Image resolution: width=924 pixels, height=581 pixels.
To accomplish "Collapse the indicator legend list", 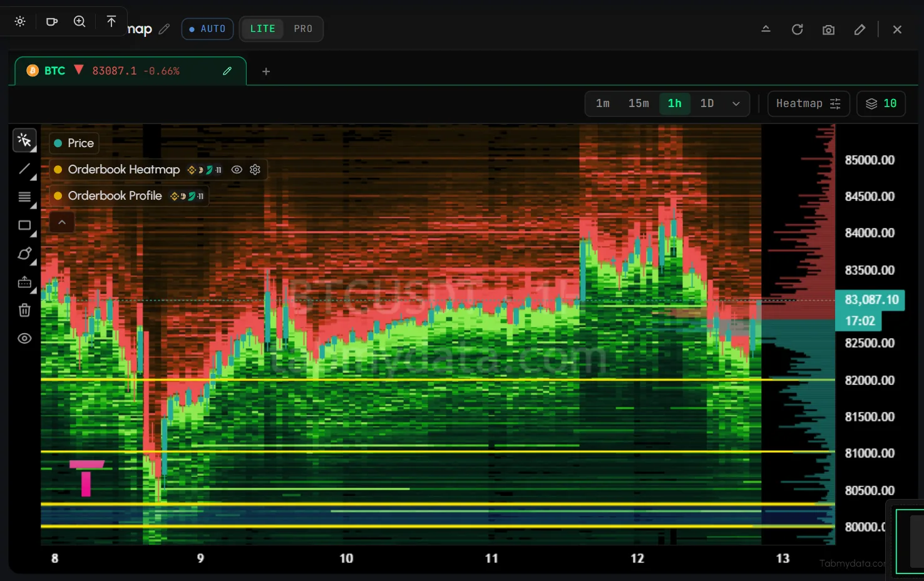I will pyautogui.click(x=62, y=222).
